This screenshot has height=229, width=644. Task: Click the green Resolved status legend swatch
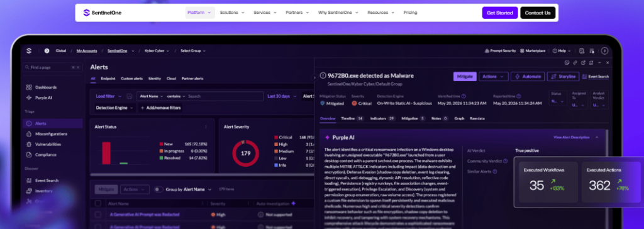click(162, 158)
